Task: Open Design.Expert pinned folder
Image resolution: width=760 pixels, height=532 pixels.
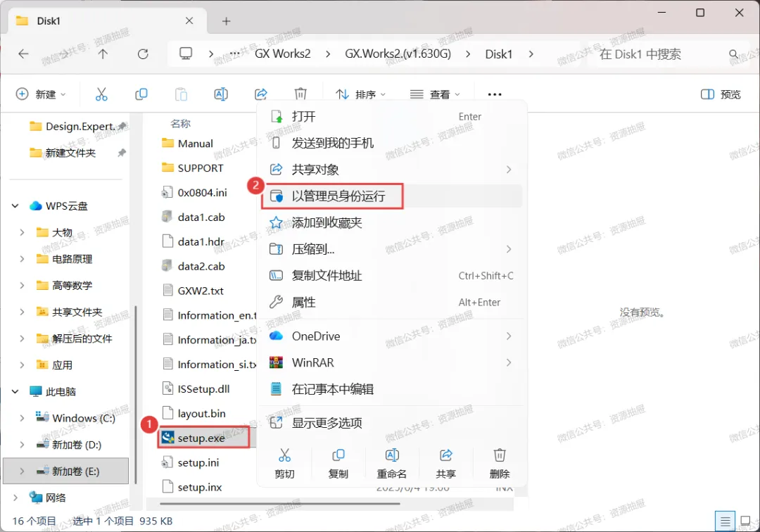Action: pyautogui.click(x=72, y=127)
